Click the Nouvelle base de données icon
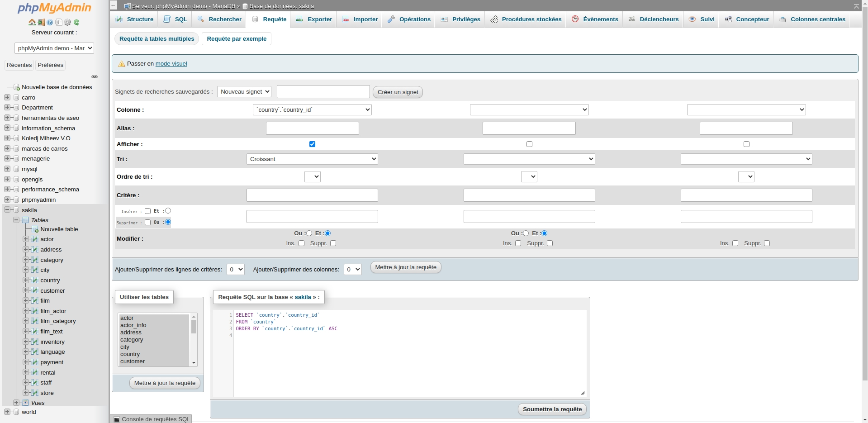 [17, 87]
